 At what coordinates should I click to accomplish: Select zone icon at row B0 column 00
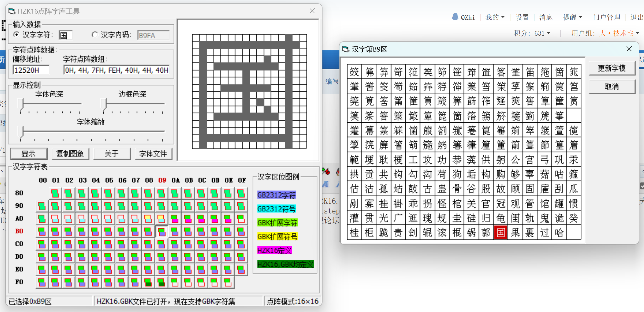42,232
